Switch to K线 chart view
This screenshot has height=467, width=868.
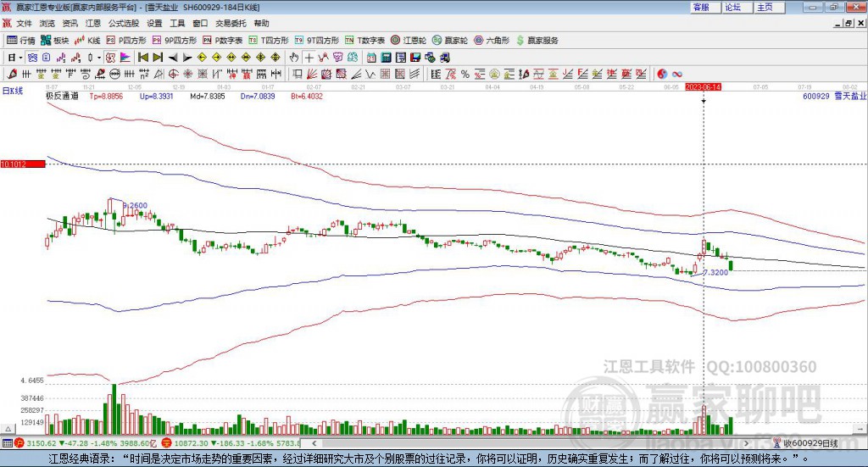pos(87,41)
